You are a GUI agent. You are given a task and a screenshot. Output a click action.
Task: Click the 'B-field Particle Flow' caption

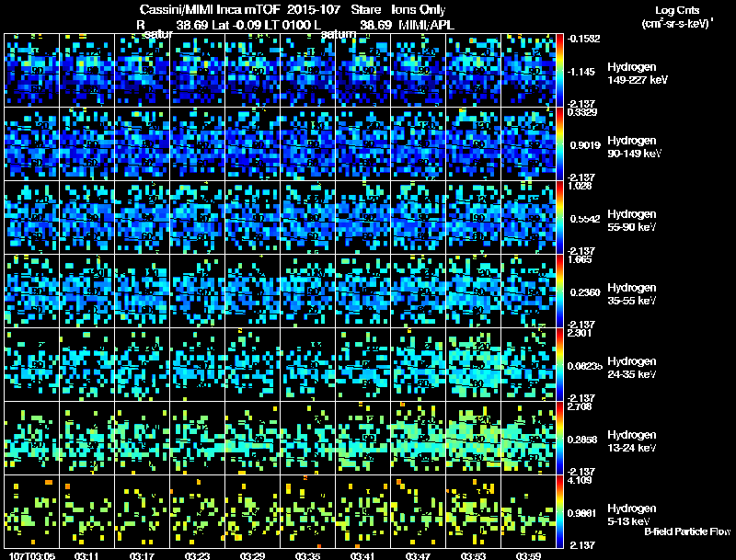point(687,531)
